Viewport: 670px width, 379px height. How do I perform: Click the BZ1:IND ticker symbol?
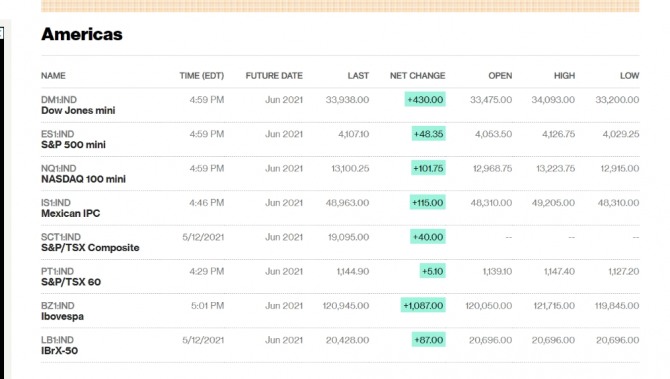(x=58, y=306)
